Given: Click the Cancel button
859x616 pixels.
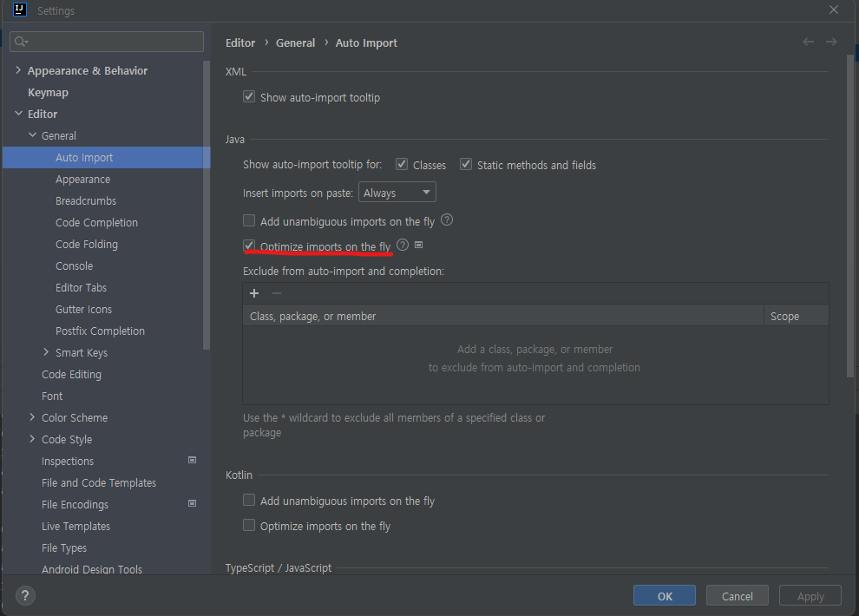Looking at the screenshot, I should coord(738,596).
